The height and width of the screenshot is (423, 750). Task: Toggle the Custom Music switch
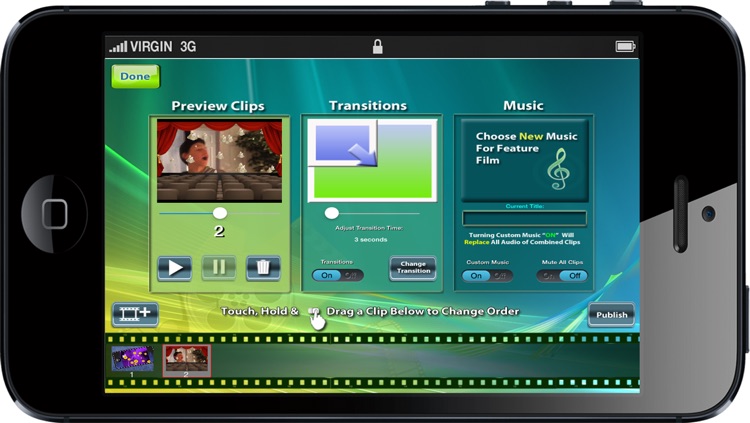(x=487, y=276)
